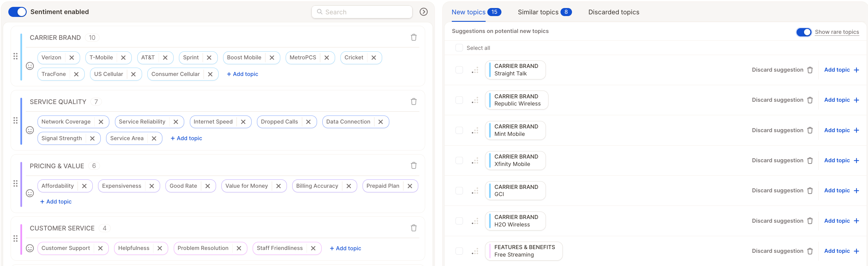This screenshot has height=266, width=868.
Task: Delete the SERVICE QUALITY group with trash icon
Action: click(x=413, y=101)
